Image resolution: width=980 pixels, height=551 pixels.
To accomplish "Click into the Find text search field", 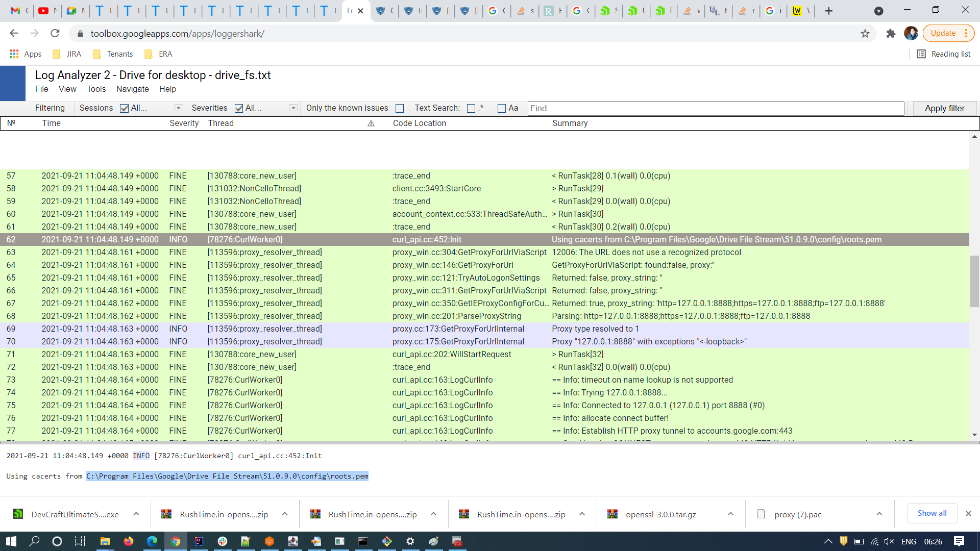I will click(x=715, y=108).
